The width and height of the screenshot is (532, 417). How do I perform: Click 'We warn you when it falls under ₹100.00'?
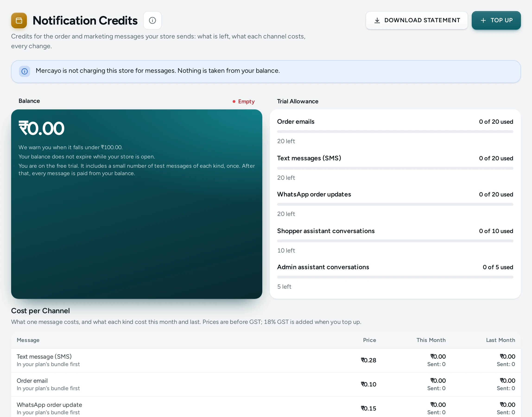tap(71, 148)
